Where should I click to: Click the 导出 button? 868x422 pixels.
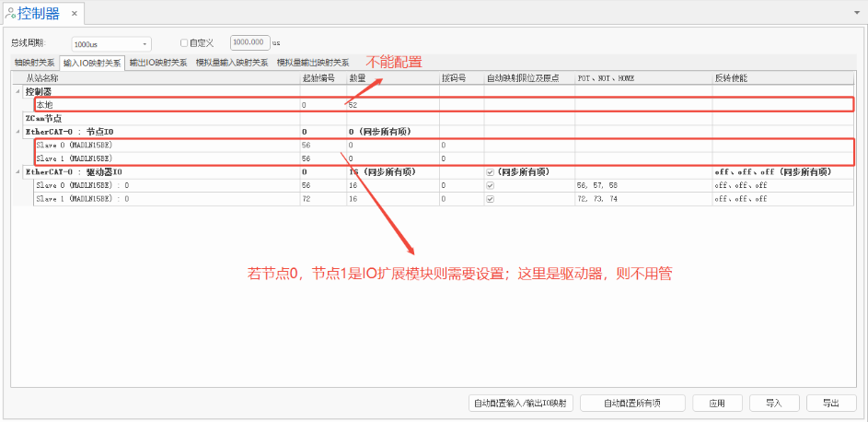831,404
